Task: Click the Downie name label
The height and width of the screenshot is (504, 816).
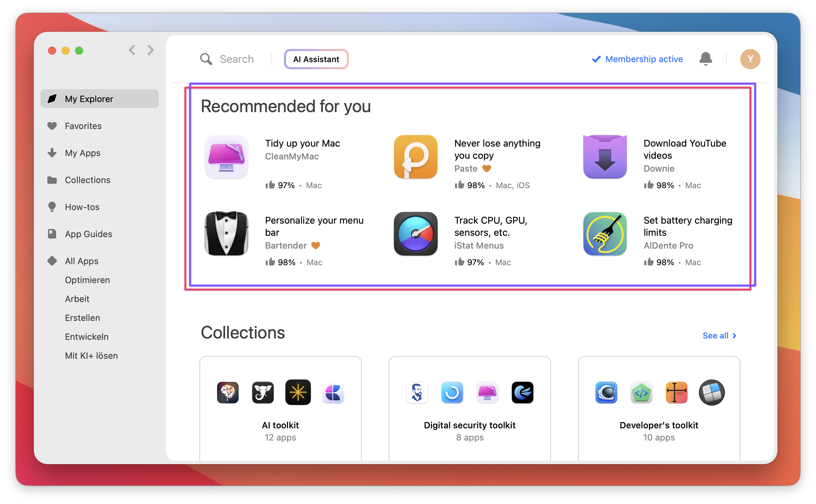Action: 659,168
